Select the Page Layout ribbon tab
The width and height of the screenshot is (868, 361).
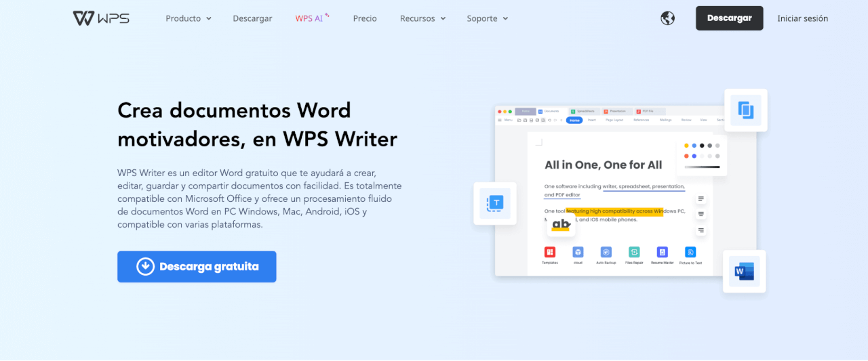[614, 120]
